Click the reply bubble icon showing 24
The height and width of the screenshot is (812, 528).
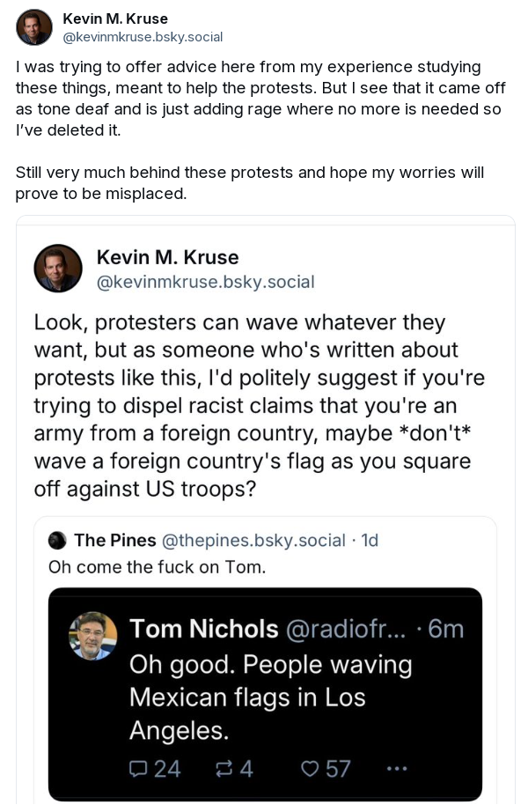pos(139,769)
